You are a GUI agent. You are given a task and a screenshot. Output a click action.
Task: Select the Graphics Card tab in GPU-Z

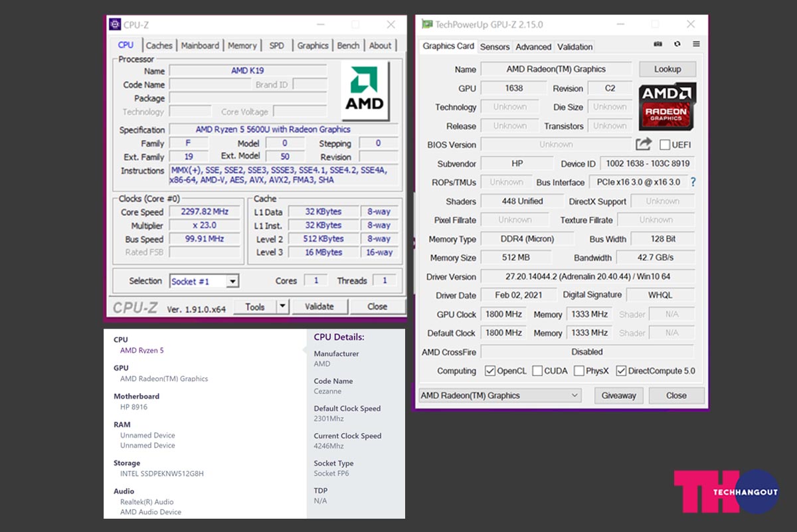[x=448, y=46]
